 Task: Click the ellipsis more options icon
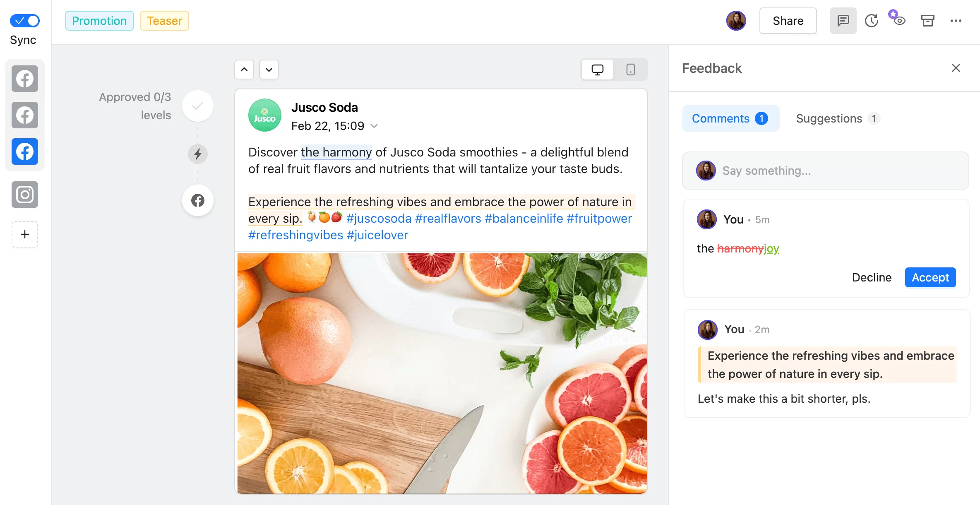[x=956, y=20]
